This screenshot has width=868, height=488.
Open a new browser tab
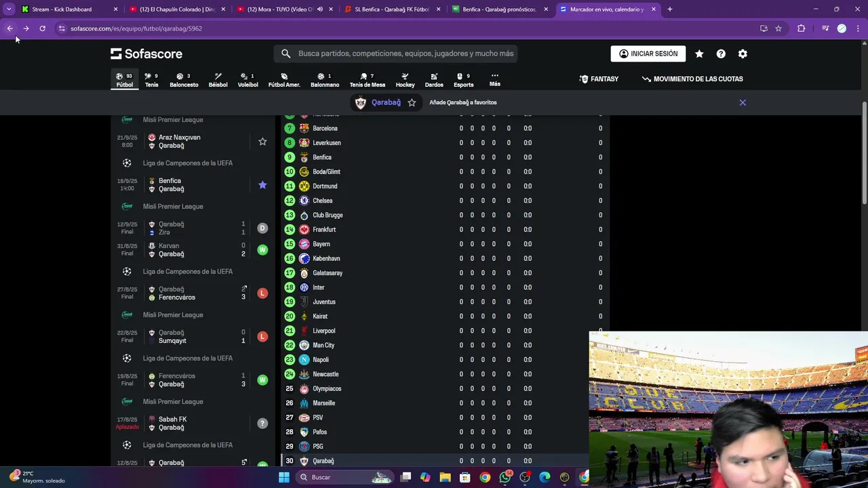click(669, 9)
